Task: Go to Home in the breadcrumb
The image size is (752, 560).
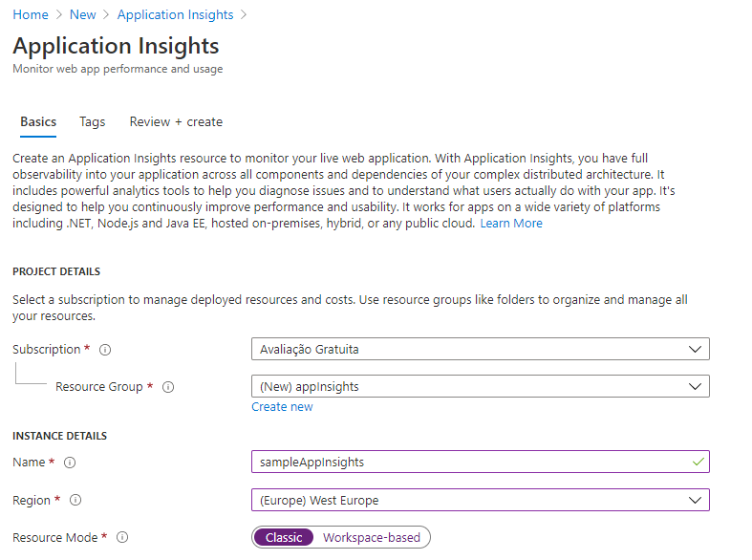Action: click(x=31, y=14)
